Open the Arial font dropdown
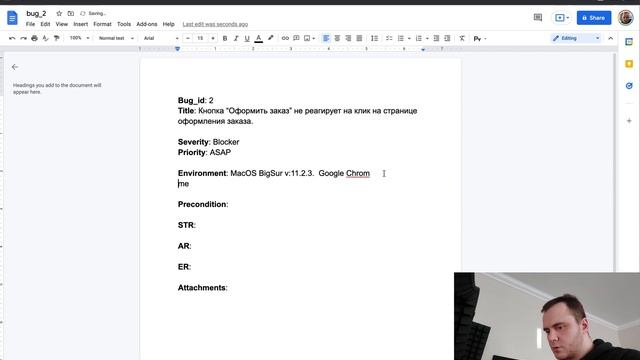This screenshot has width=640, height=360. click(x=161, y=38)
